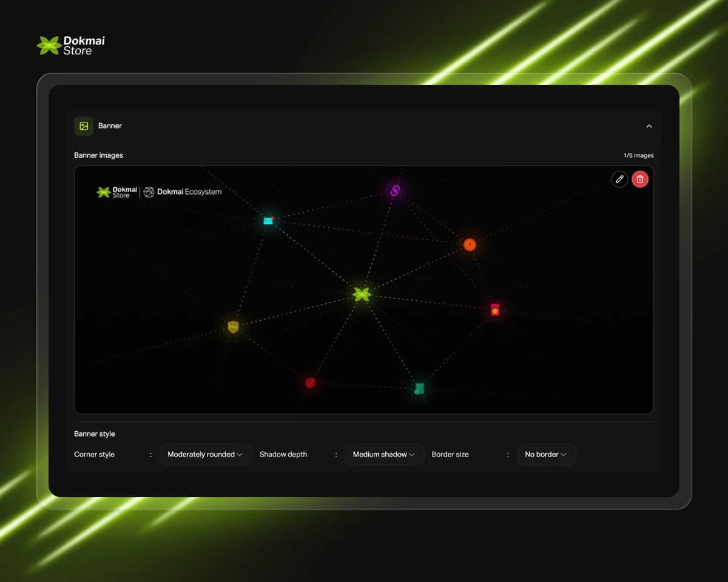
Task: Delete the banner image with trash icon
Action: [640, 179]
